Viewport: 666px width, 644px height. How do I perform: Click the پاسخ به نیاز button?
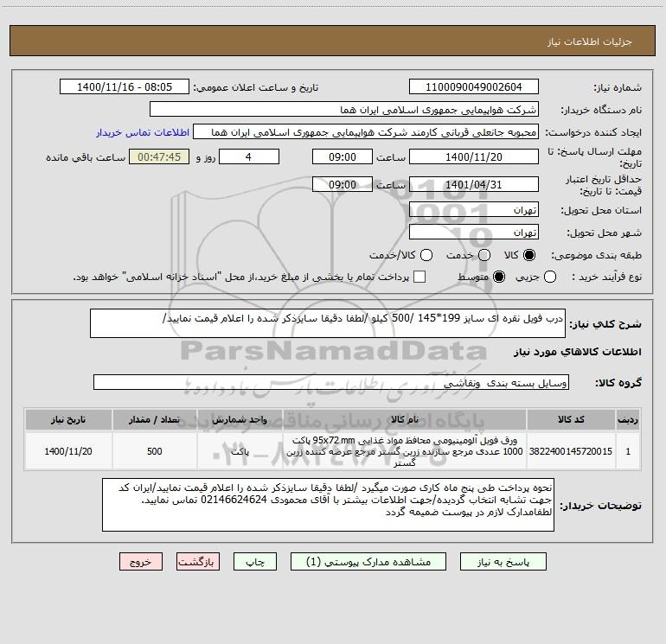click(x=503, y=562)
